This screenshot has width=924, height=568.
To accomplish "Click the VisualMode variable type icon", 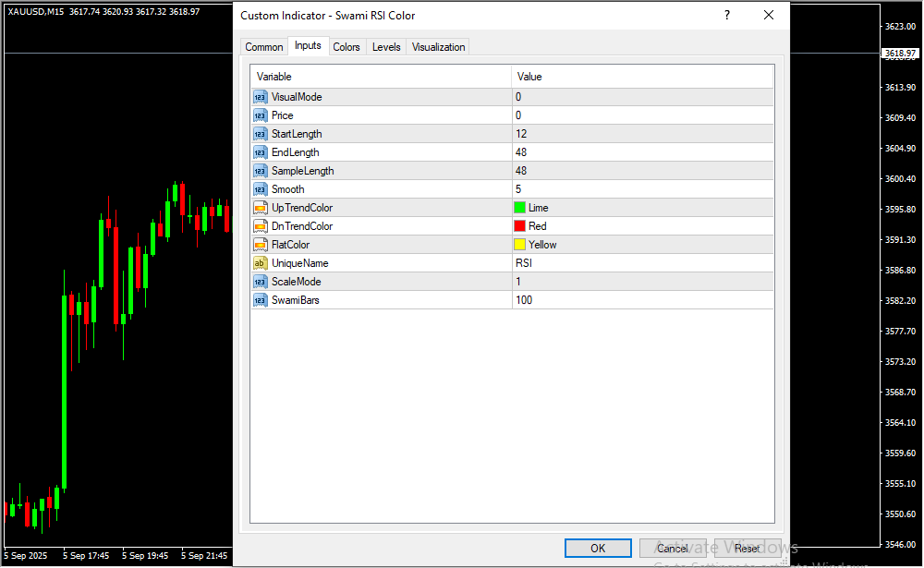I will (x=260, y=97).
